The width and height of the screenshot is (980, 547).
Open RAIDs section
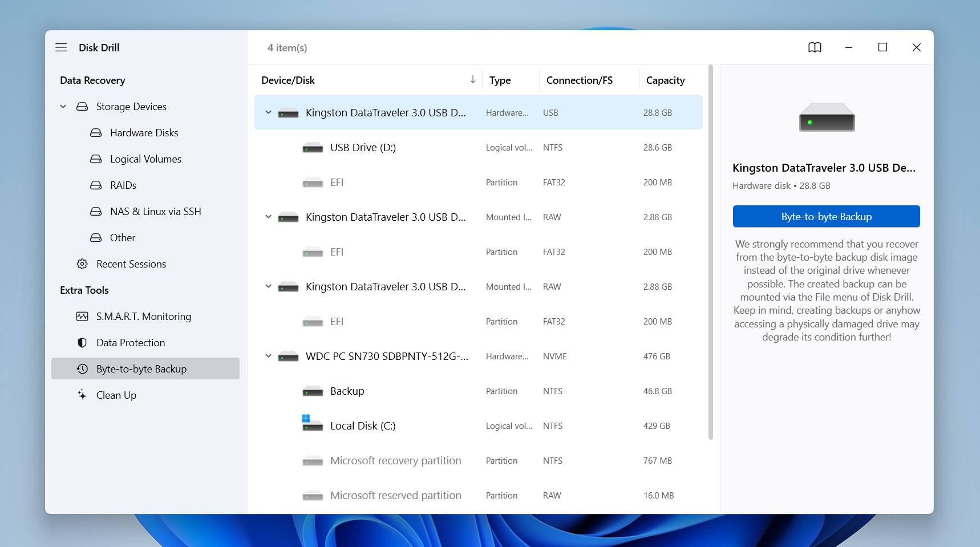tap(123, 185)
